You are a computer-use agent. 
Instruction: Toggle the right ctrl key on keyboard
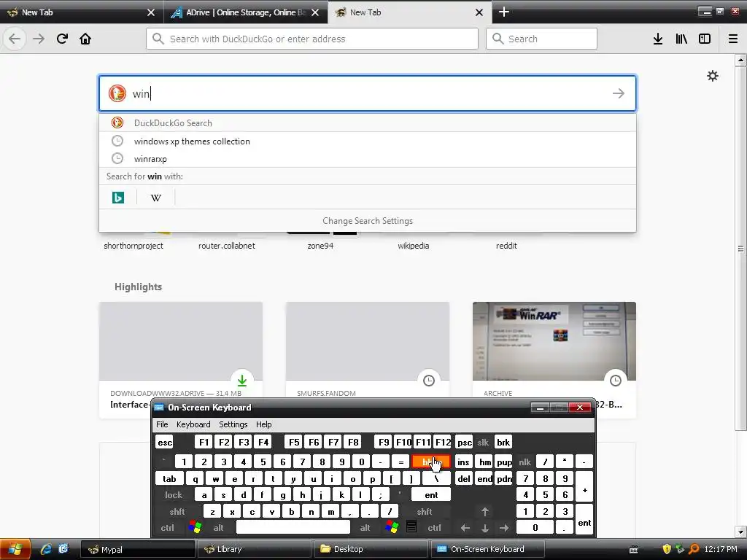click(434, 528)
